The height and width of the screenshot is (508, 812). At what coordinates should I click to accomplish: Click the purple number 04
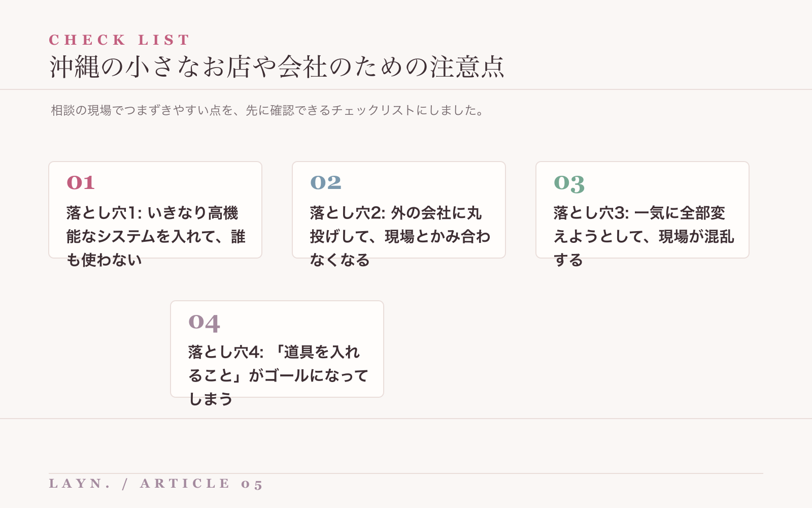(x=204, y=323)
